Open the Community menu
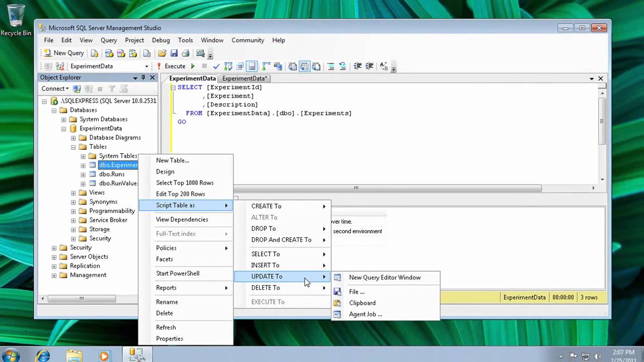The image size is (644, 362). (x=248, y=40)
